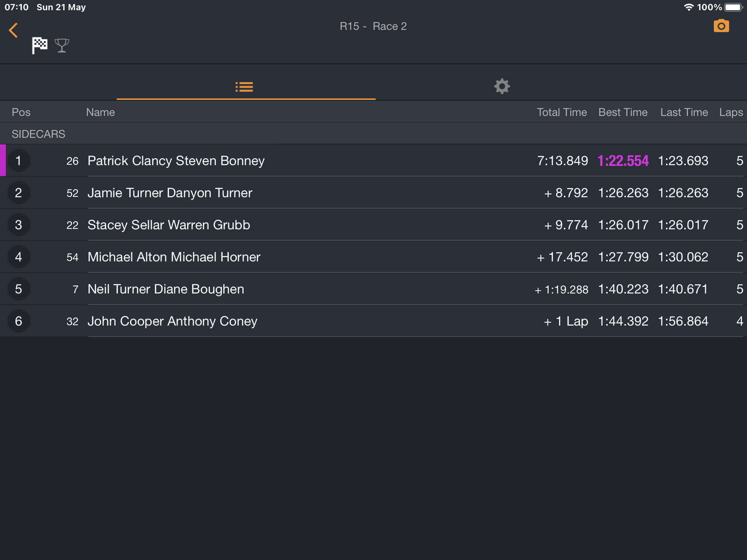Sort by the Last Time column header
The image size is (747, 560).
coord(684,112)
